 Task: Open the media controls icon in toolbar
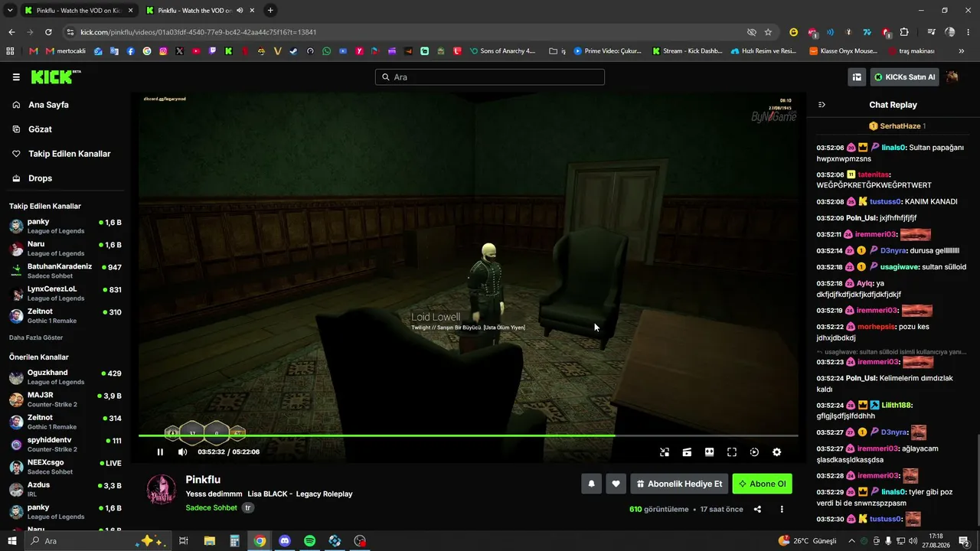(932, 32)
